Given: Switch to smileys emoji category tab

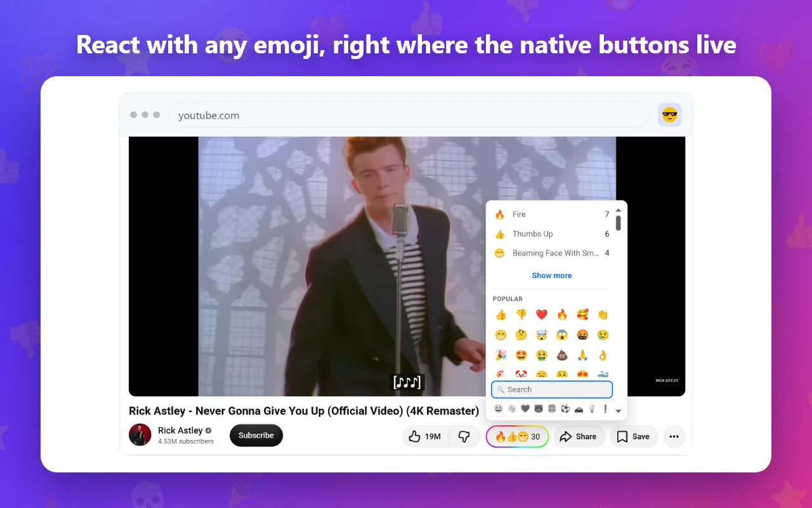Looking at the screenshot, I should point(499,409).
